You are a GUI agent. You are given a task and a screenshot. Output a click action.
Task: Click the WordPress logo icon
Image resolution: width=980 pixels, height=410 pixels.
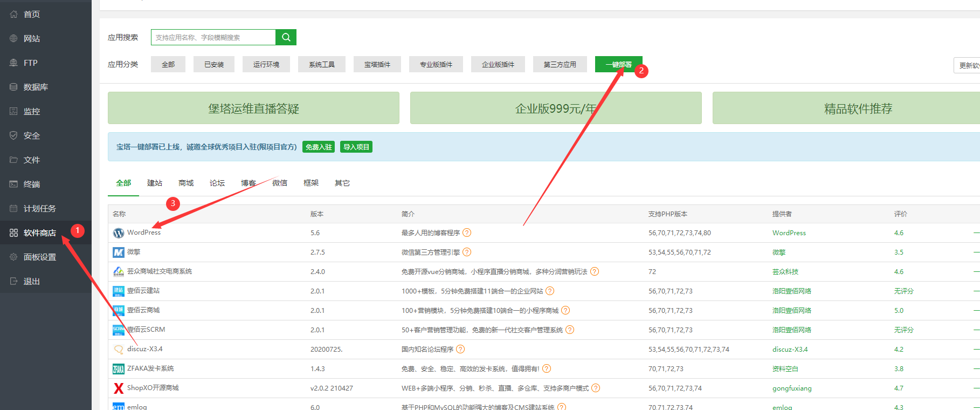pyautogui.click(x=119, y=233)
